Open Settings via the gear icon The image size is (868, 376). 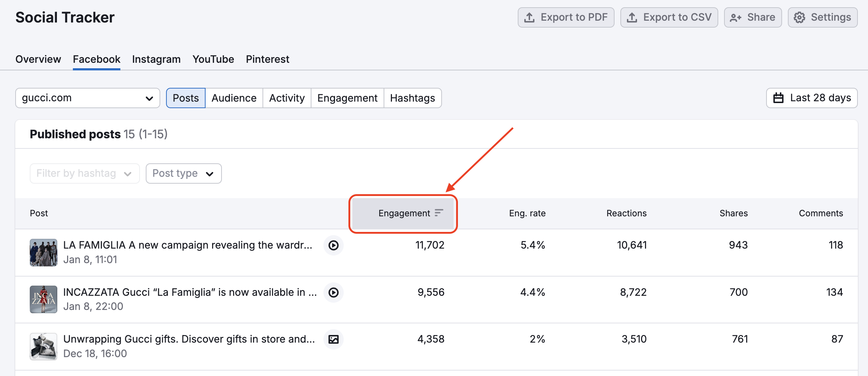coord(798,17)
